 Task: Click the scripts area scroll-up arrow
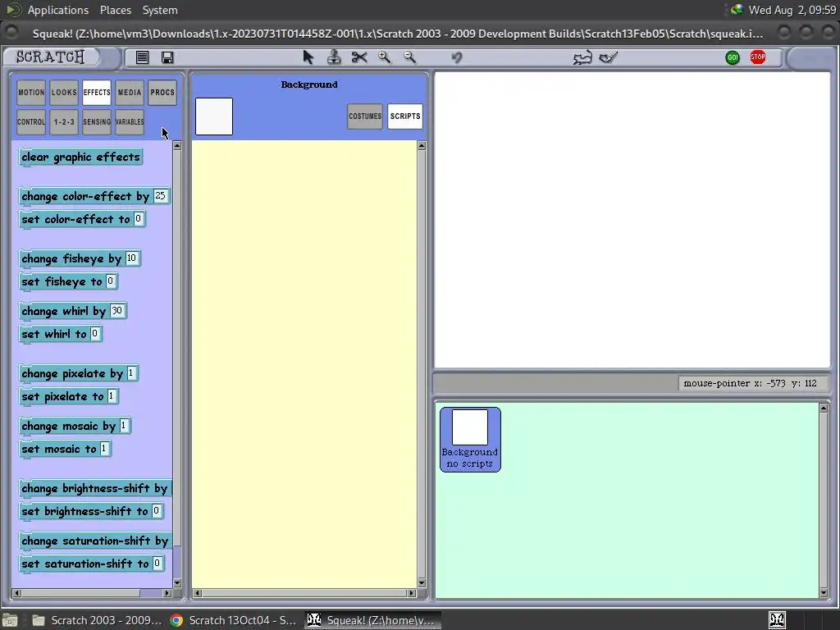[422, 146]
